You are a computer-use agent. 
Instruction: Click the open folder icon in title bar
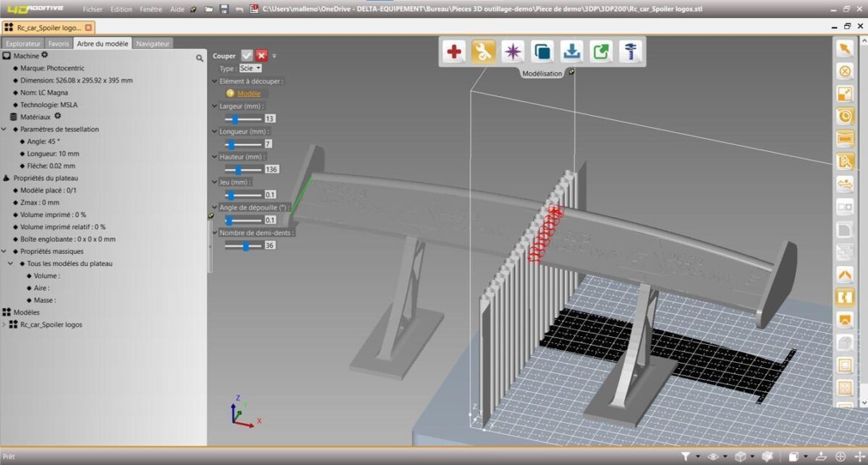click(208, 9)
